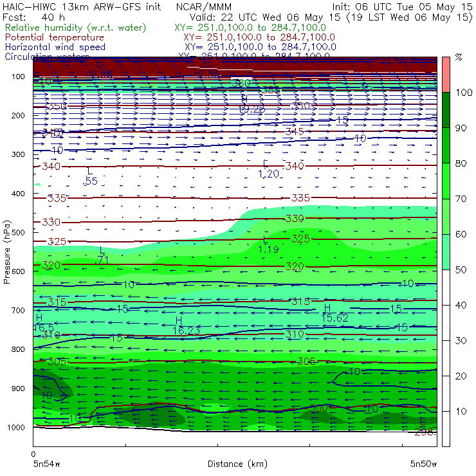Click the '600' pressure axis tick label
476x476 pixels.
(18, 271)
